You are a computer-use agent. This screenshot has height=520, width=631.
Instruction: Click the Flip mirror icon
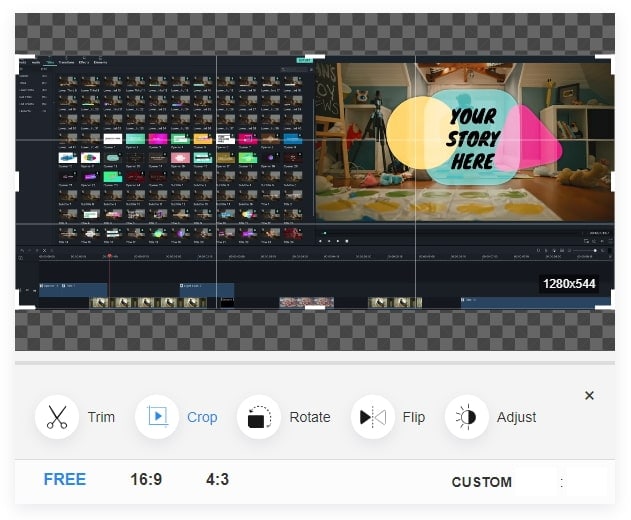click(373, 417)
